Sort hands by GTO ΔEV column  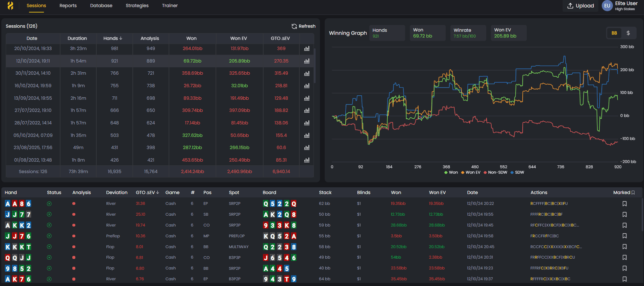pyautogui.click(x=147, y=192)
